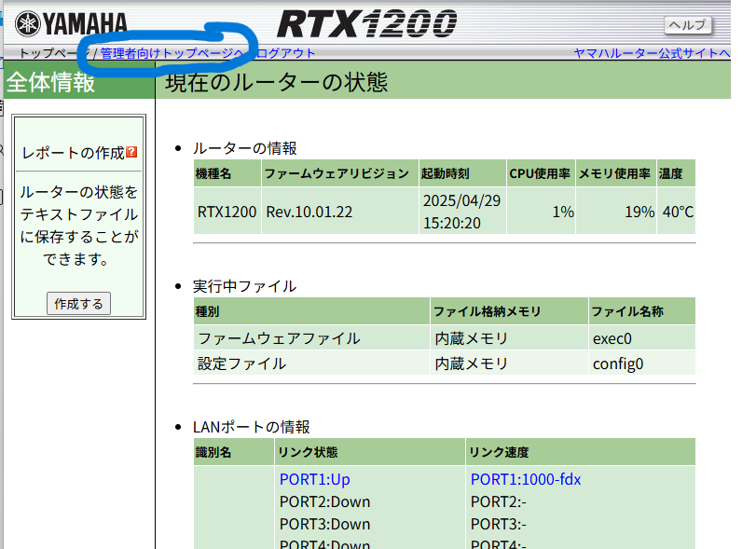Viewport: 756px width, 549px height.
Task: Click the CPU使用率 column header
Action: click(x=540, y=173)
